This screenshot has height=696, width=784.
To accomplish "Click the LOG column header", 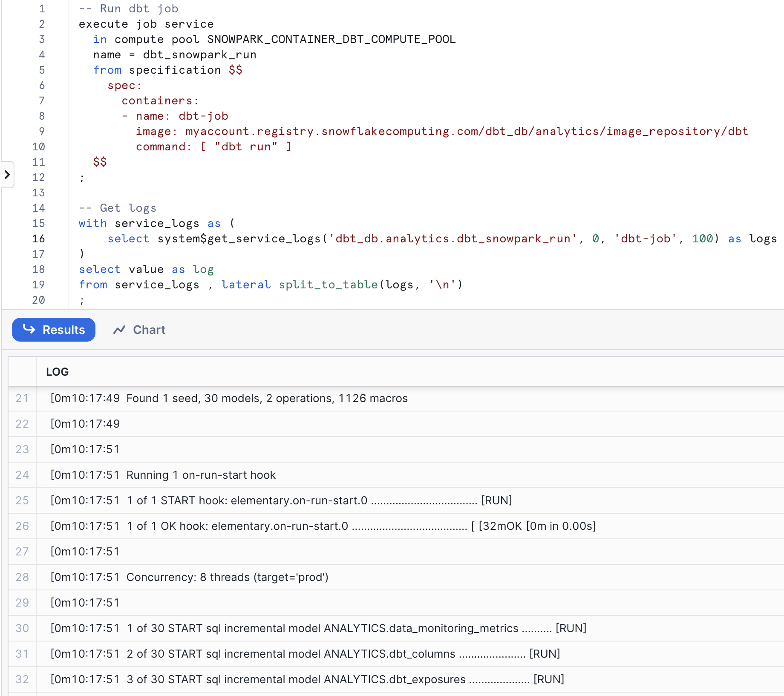I will pos(58,372).
